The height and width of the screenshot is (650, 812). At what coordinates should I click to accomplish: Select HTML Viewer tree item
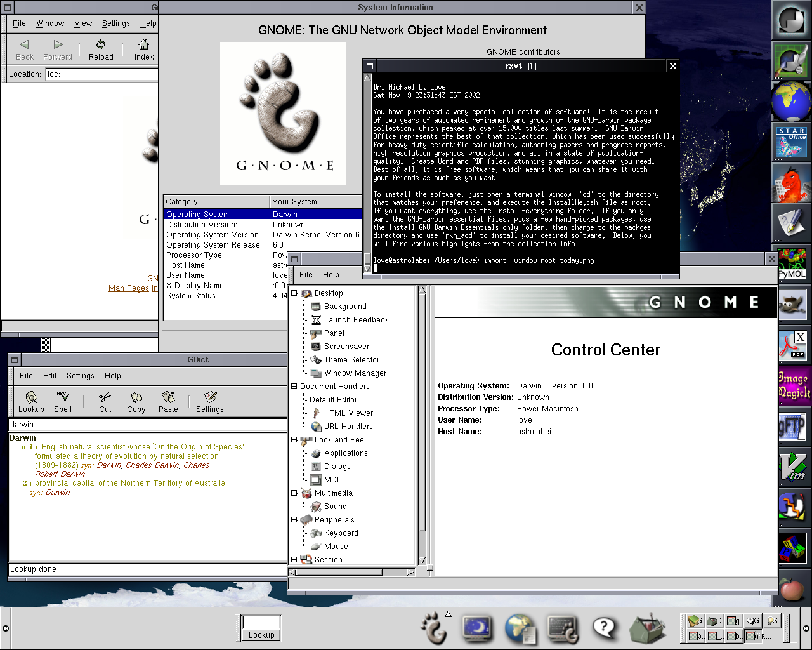pos(348,413)
